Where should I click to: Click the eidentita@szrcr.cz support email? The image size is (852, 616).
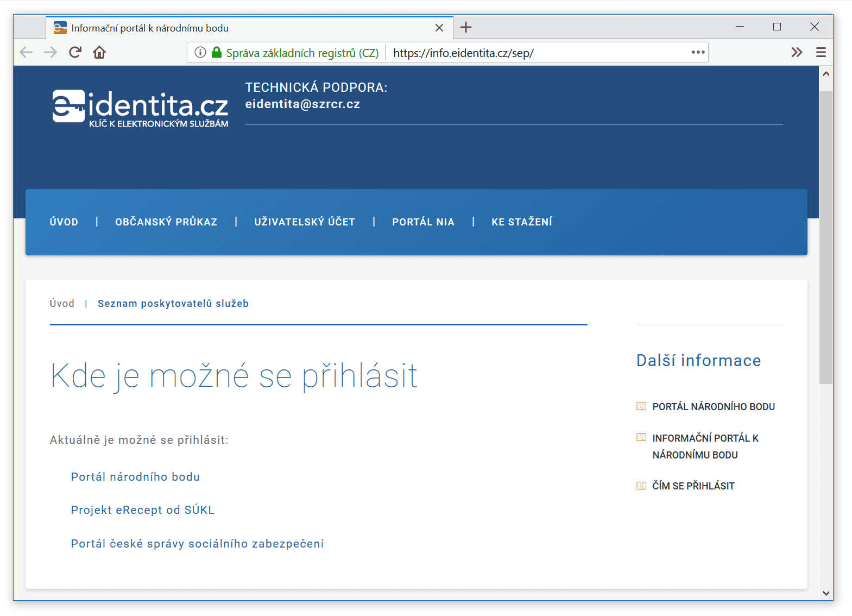click(x=302, y=104)
